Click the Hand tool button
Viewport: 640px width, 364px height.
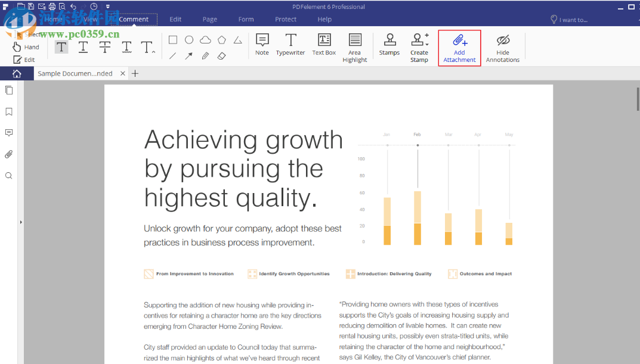26,47
